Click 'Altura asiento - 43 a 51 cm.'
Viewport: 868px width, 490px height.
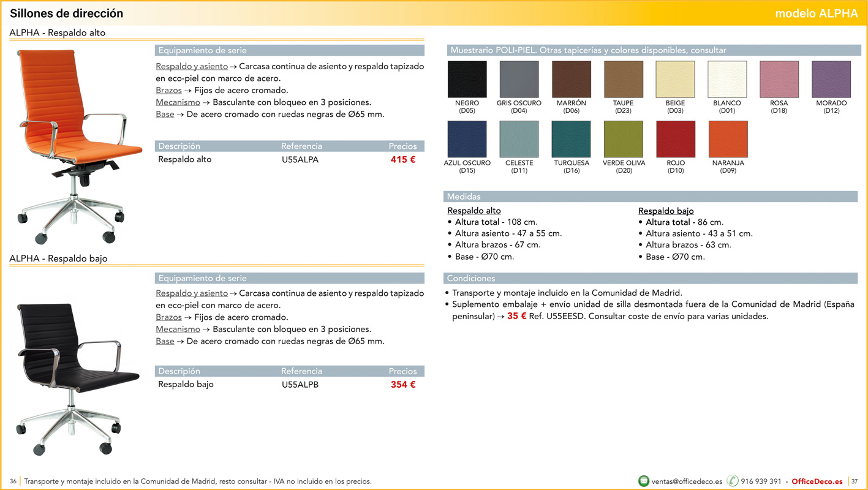coord(699,233)
